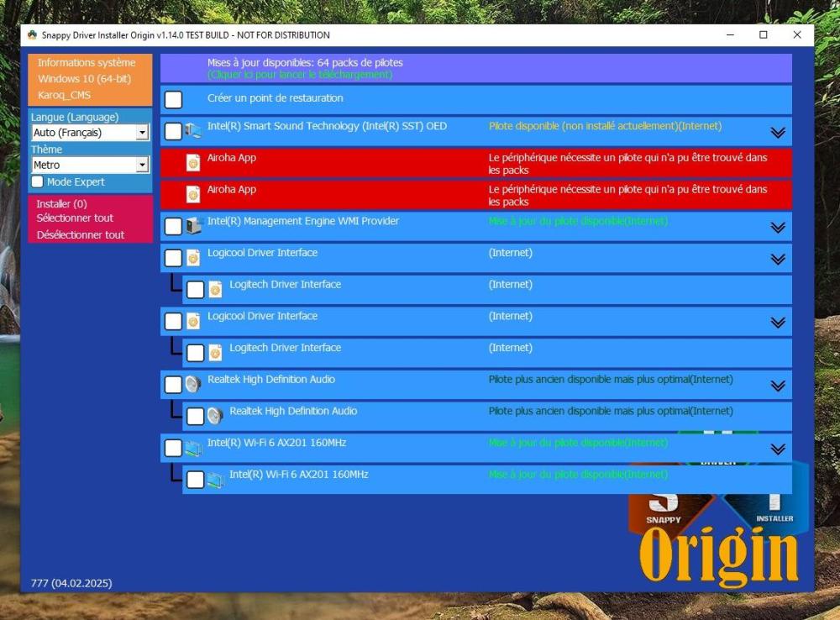Collapse the Realtek High Definition Audio chevron

pos(778,386)
